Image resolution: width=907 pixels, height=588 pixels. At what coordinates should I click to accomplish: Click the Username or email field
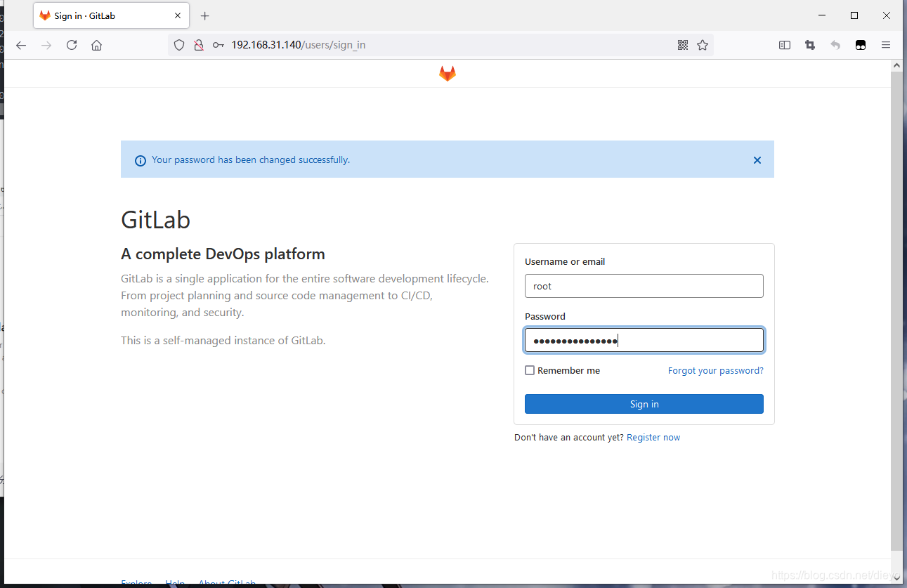pyautogui.click(x=644, y=286)
